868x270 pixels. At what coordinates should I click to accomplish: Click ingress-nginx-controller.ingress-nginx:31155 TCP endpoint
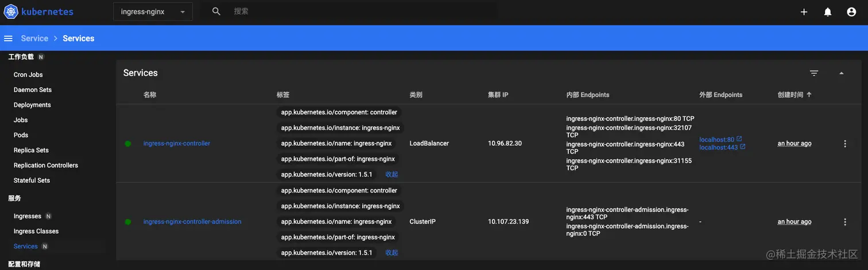629,164
